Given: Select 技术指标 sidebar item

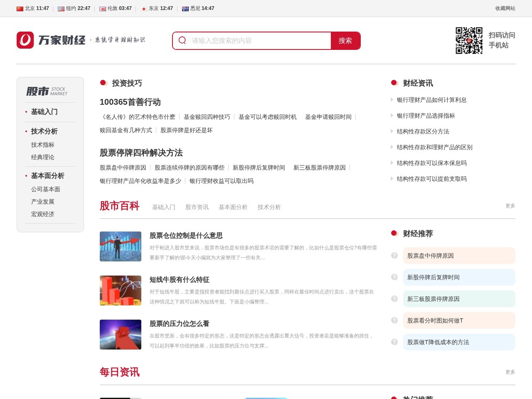Looking at the screenshot, I should click(x=42, y=145).
